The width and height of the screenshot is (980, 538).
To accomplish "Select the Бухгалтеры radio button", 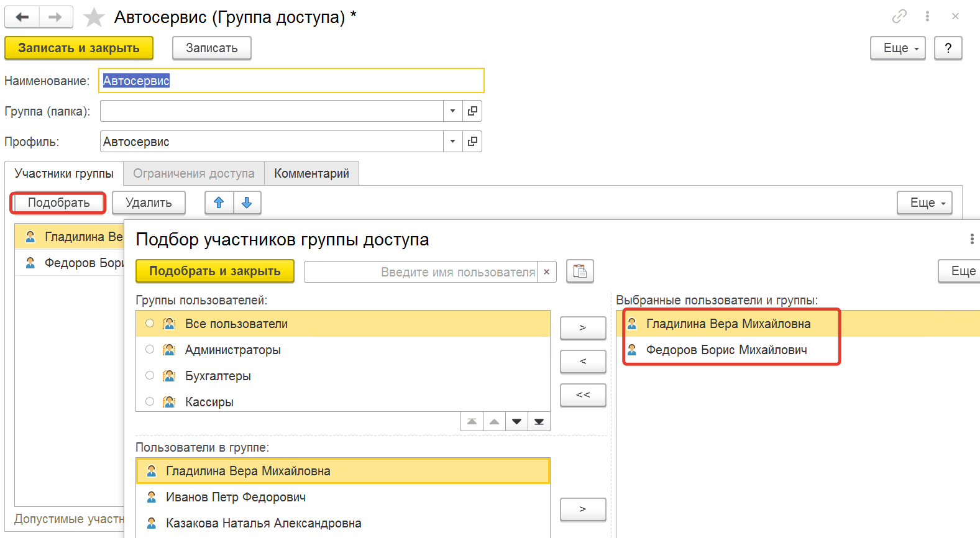I will [x=150, y=375].
